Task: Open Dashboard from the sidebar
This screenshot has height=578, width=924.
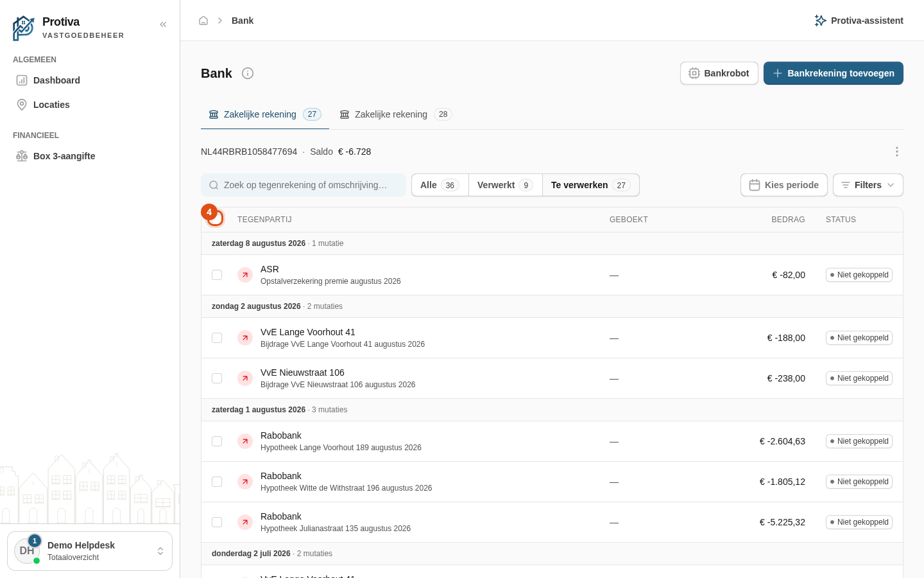Action: pyautogui.click(x=90, y=80)
